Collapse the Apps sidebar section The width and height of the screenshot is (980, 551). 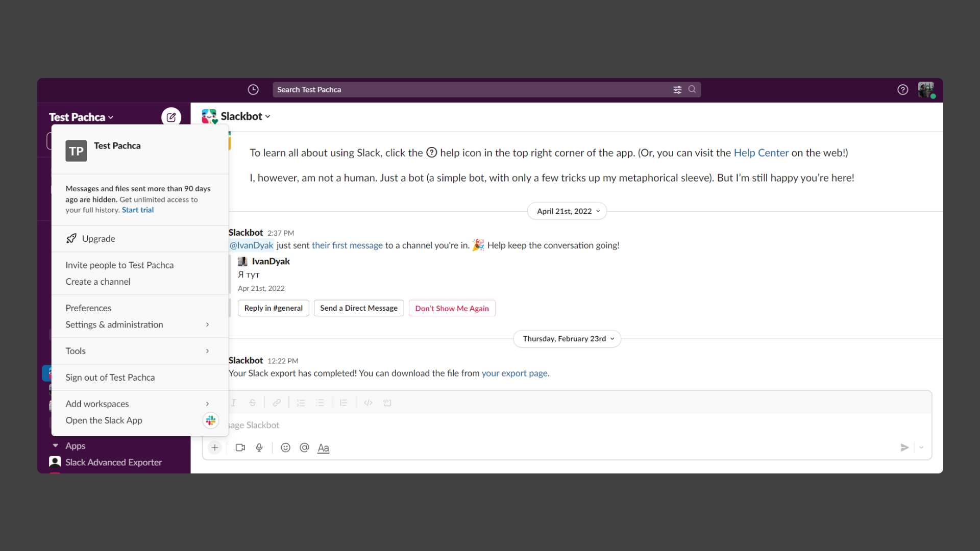[x=56, y=446]
